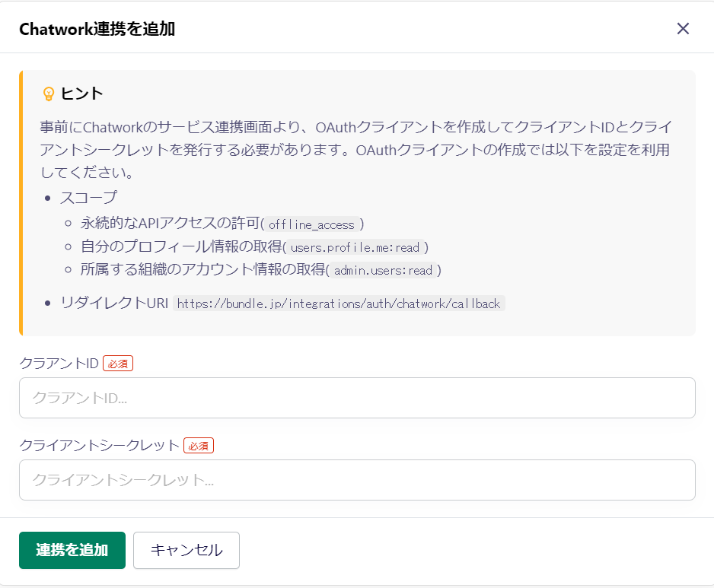714x588 pixels.
Task: Focus the クライアントシークレット input field
Action: click(x=357, y=480)
